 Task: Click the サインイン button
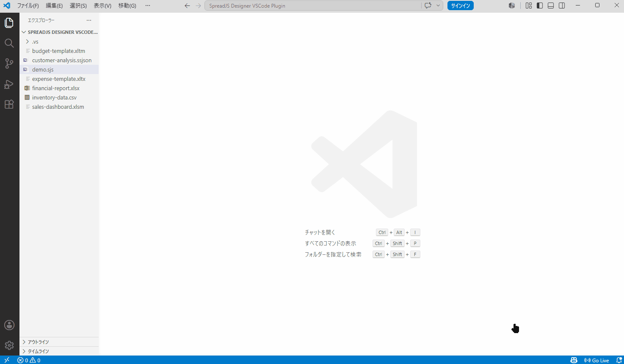pos(461,6)
